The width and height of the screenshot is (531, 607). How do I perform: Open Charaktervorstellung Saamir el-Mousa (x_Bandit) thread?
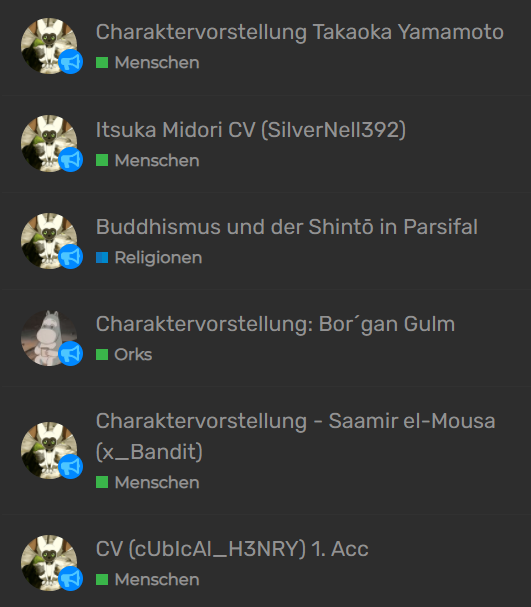coord(296,436)
